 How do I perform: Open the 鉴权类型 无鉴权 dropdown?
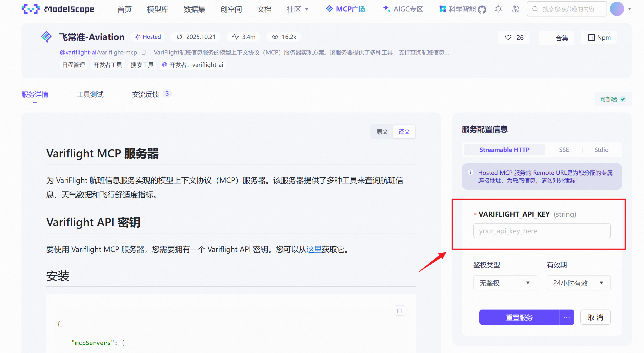(505, 283)
